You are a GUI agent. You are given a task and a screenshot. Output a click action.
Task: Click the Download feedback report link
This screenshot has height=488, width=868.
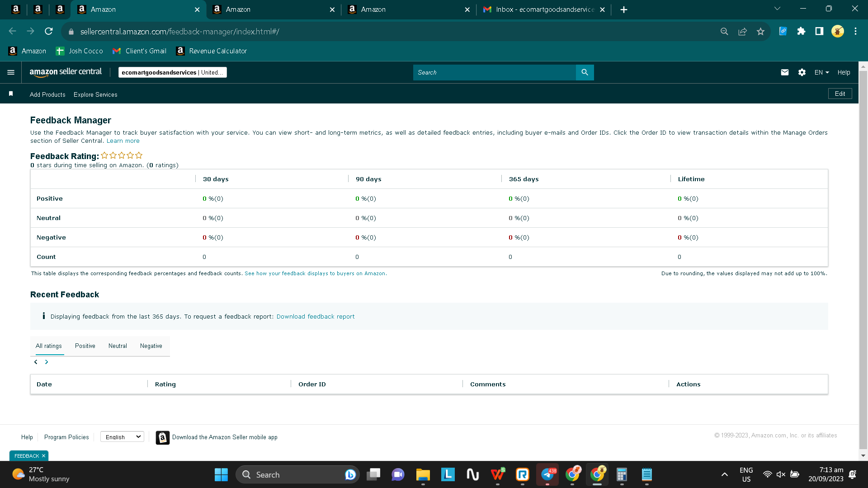[316, 317]
